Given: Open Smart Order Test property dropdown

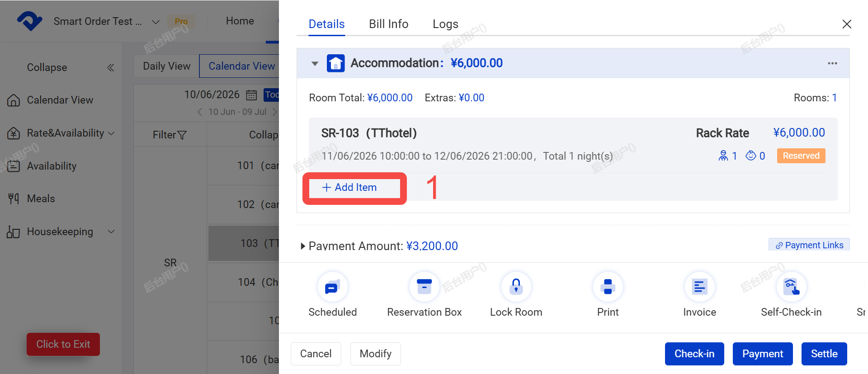Looking at the screenshot, I should click(x=155, y=22).
